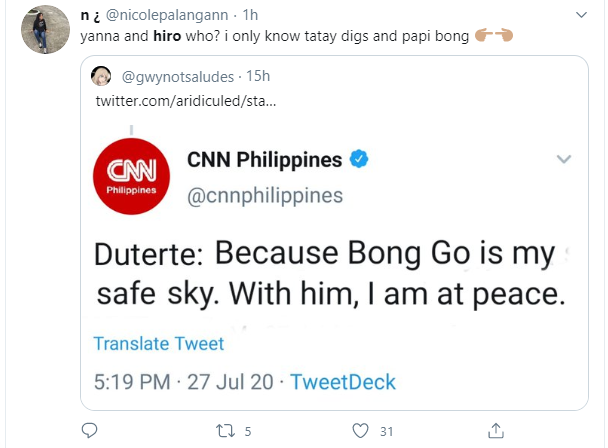
Task: Click the blue verified badge beside CNN Philippines
Action: tap(360, 159)
